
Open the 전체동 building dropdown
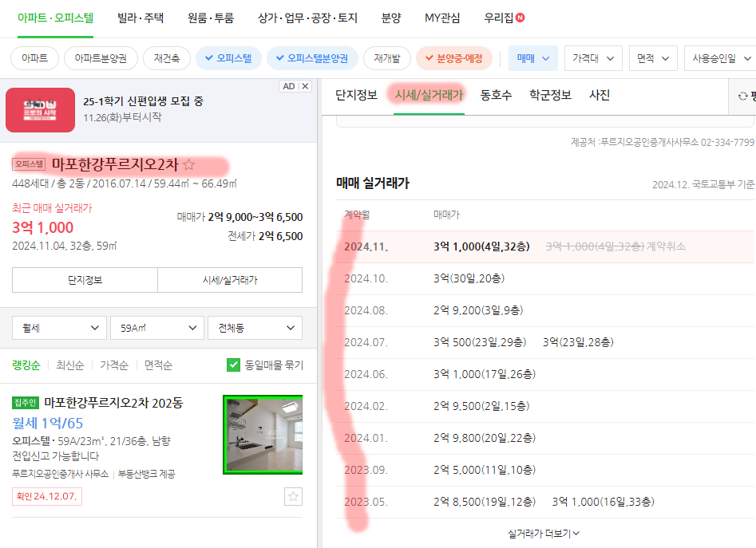click(x=255, y=328)
